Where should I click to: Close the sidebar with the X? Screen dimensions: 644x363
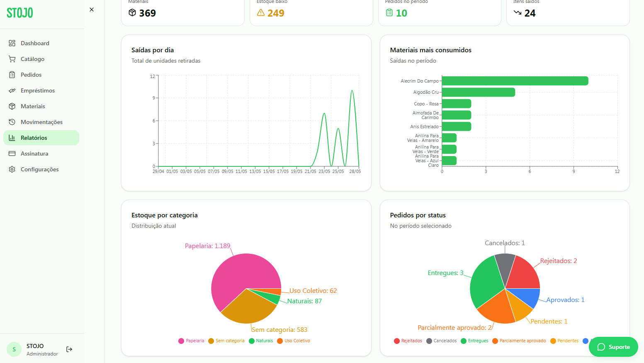coord(92,10)
